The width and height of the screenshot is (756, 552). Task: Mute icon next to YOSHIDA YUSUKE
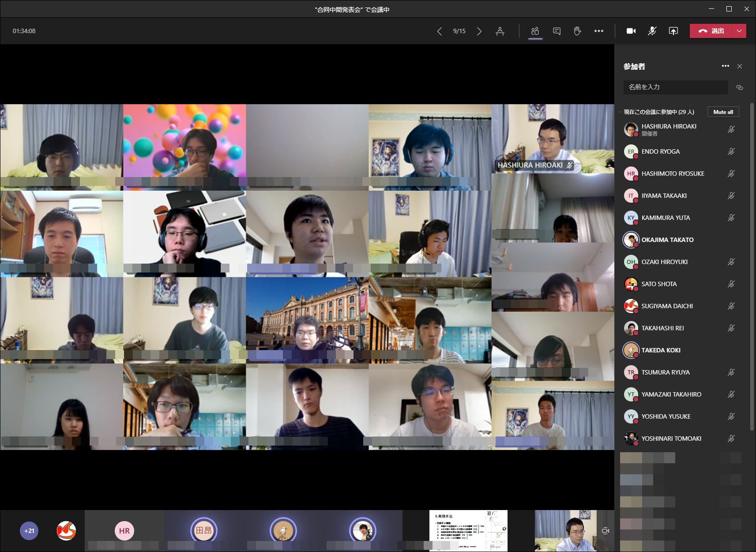tap(731, 416)
